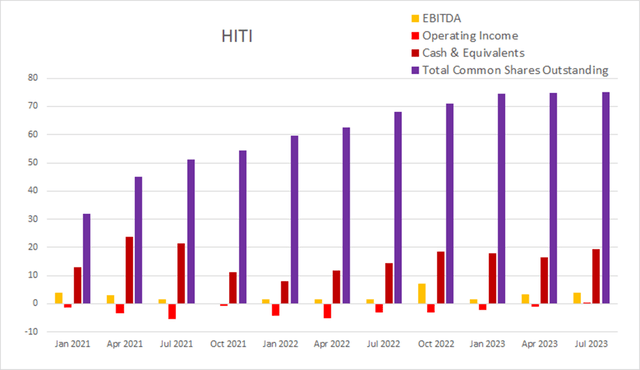The image size is (640, 370).
Task: Click the Apr 2022 axis label
Action: (332, 344)
